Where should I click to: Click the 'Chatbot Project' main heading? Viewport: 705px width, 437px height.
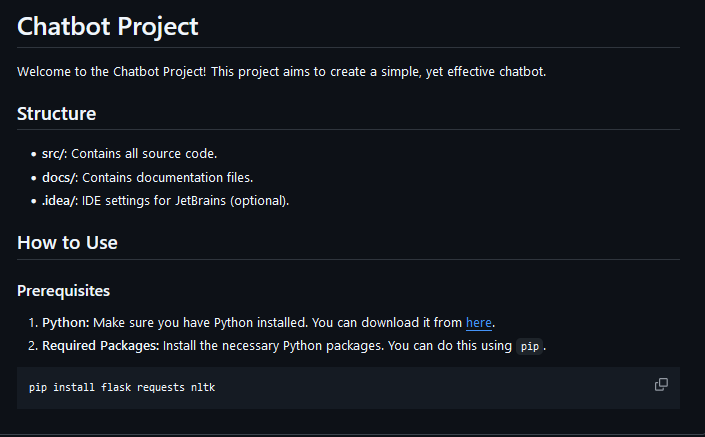pos(107,26)
